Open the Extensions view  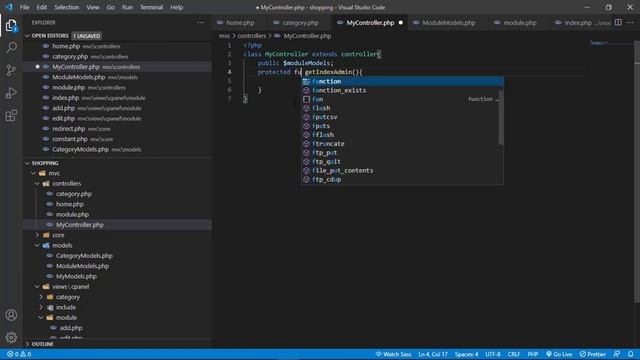tap(11, 116)
